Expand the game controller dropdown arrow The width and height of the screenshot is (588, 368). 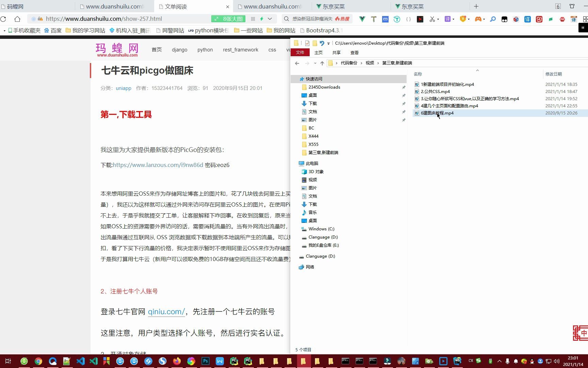(484, 19)
